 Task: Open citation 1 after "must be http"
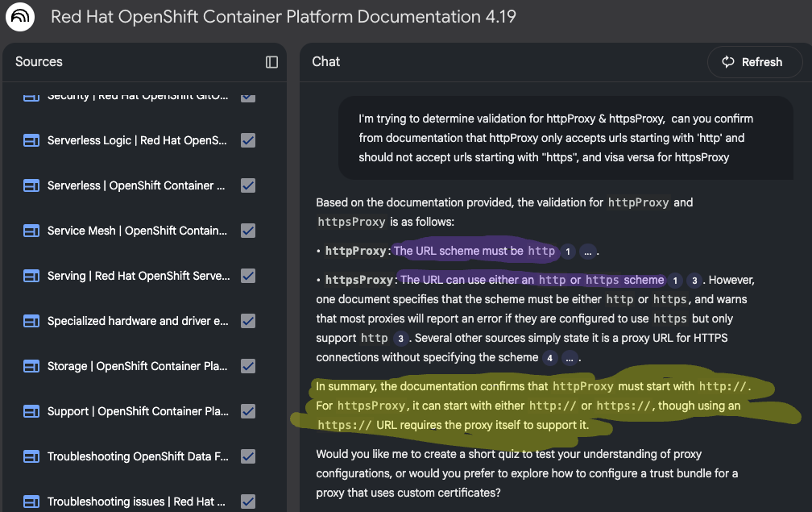[x=567, y=252]
